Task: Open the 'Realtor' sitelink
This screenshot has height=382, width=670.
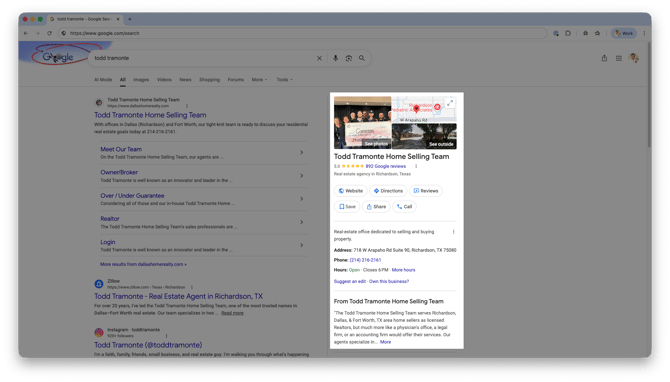Action: (110, 219)
